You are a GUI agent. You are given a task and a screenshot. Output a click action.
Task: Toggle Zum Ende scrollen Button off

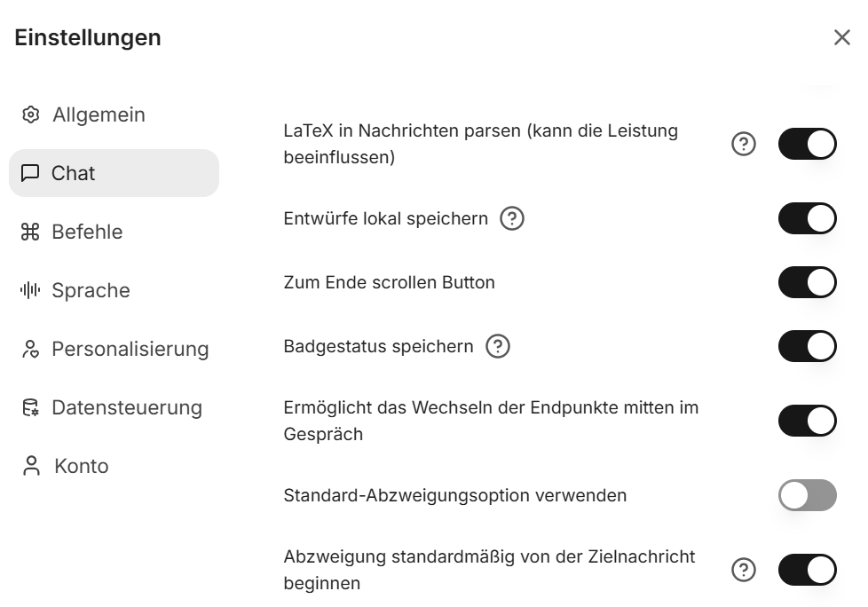click(x=808, y=282)
